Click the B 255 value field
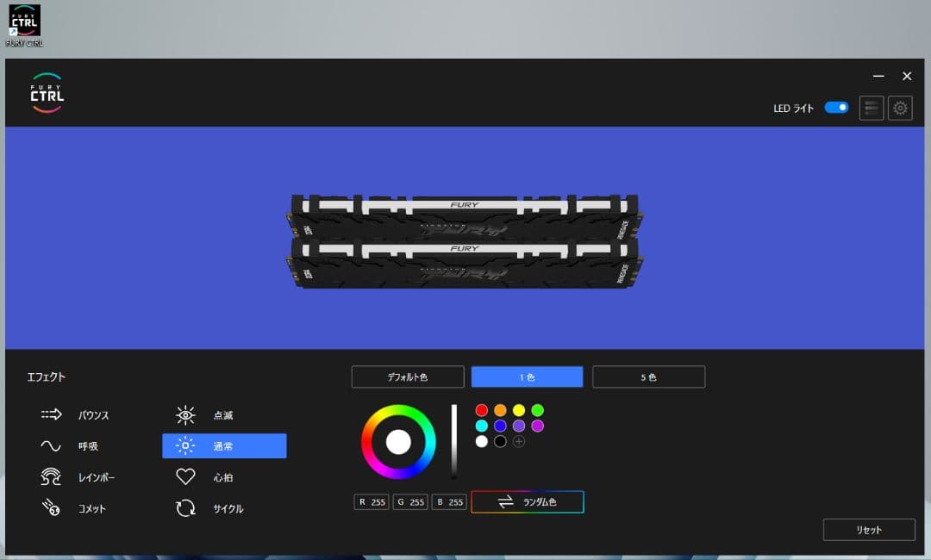Image resolution: width=931 pixels, height=560 pixels. point(449,502)
